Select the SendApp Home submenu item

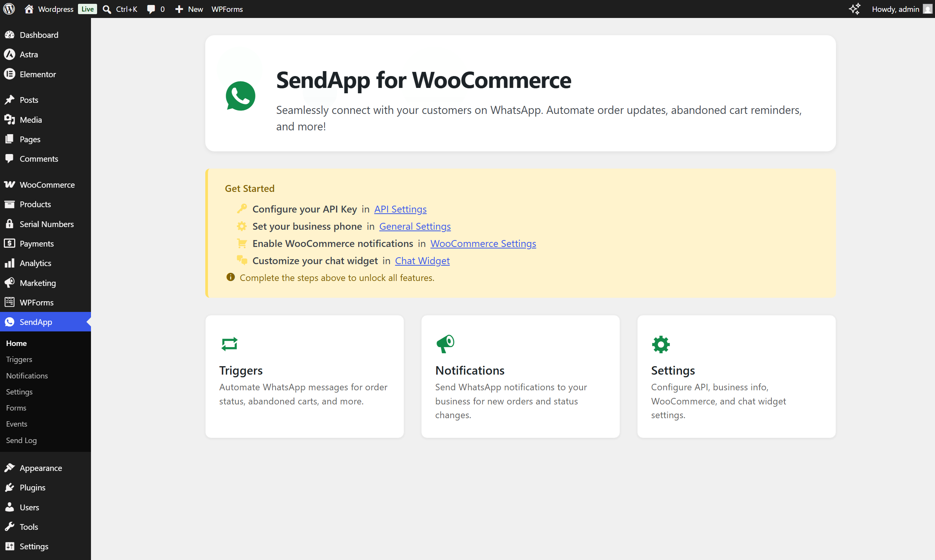(16, 343)
